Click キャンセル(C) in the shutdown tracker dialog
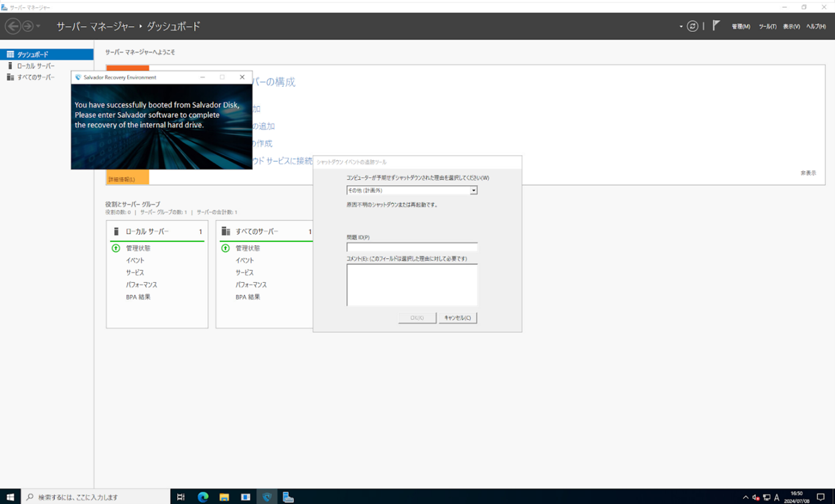 [458, 318]
